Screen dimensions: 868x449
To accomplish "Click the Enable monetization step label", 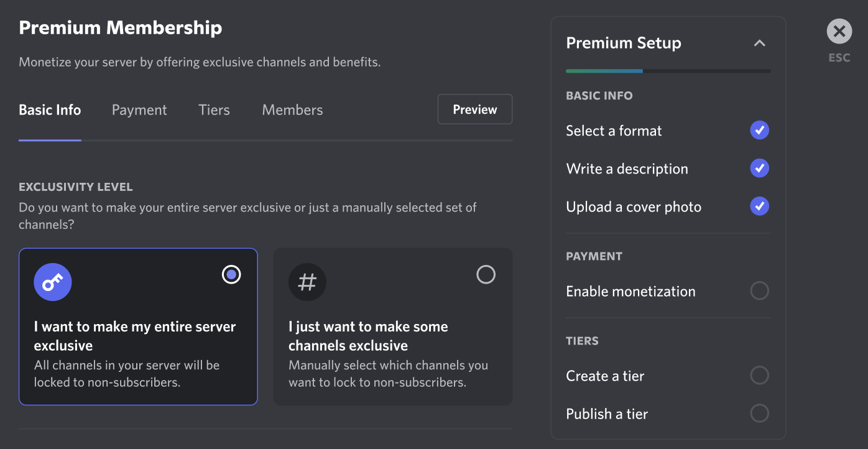I will (630, 291).
